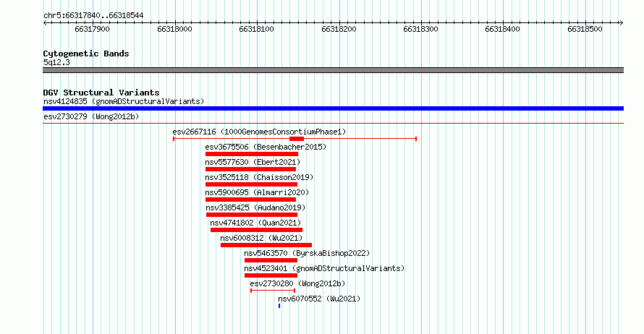
Task: Click the red bar under nsv5463570
Action: tap(271, 260)
